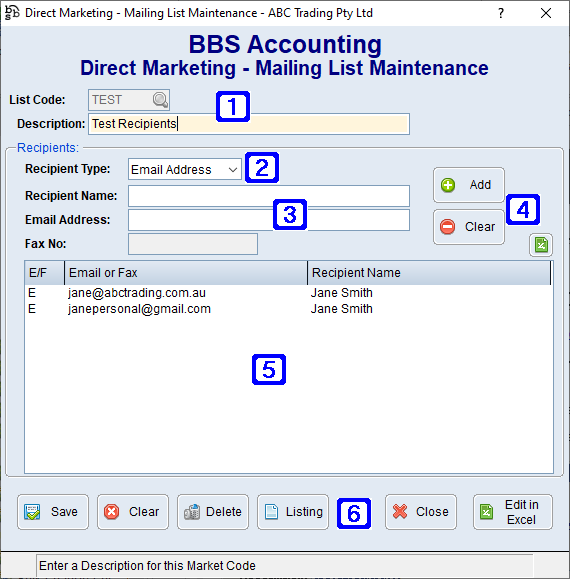Click Jane Smith in the second row
Screen dimensions: 570x579
pos(341,309)
